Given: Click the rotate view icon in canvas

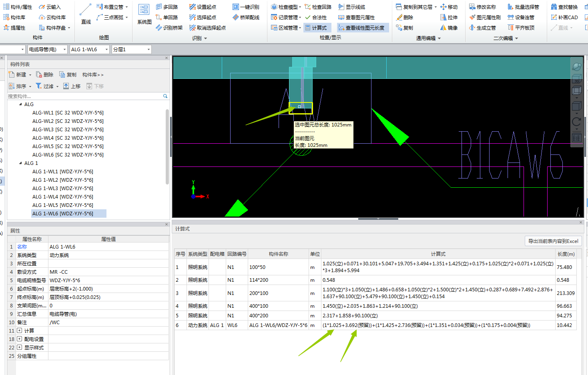Looking at the screenshot, I should (x=576, y=121).
